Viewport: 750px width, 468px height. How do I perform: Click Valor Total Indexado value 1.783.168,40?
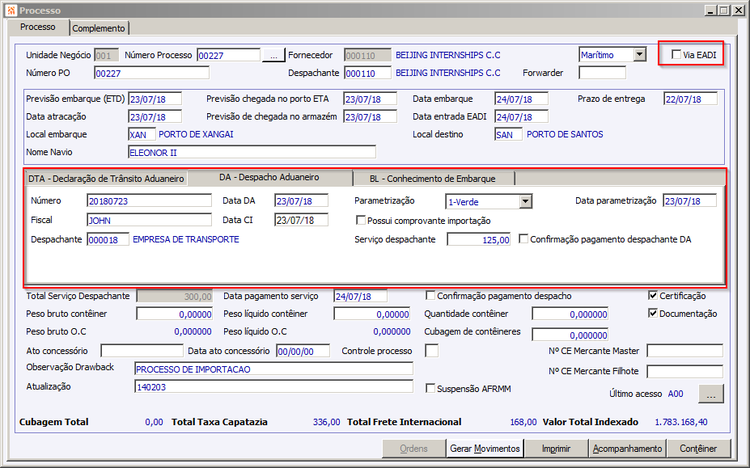coord(681,422)
